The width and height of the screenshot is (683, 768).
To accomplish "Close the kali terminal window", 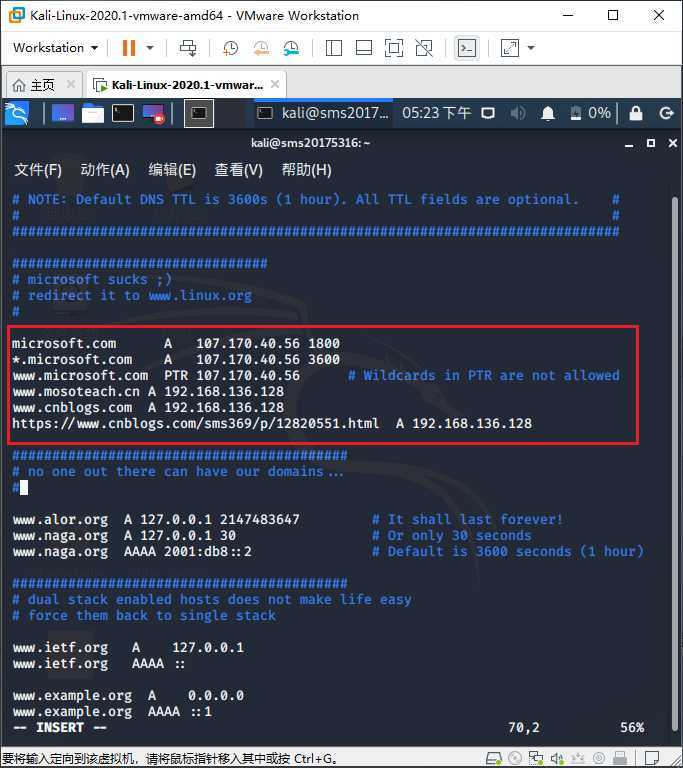I will 673,143.
